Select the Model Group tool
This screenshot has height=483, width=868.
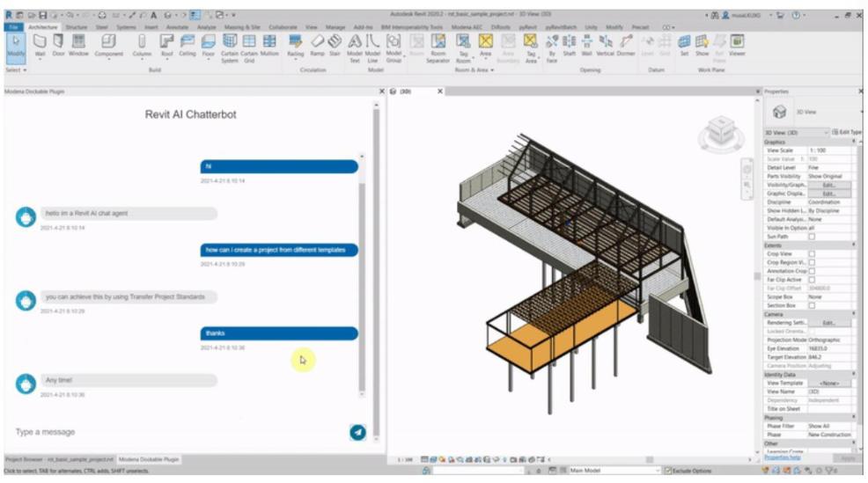[x=394, y=48]
